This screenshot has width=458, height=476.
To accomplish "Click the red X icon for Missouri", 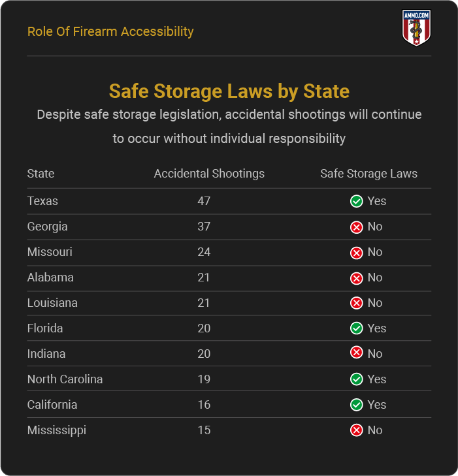I will tap(357, 253).
